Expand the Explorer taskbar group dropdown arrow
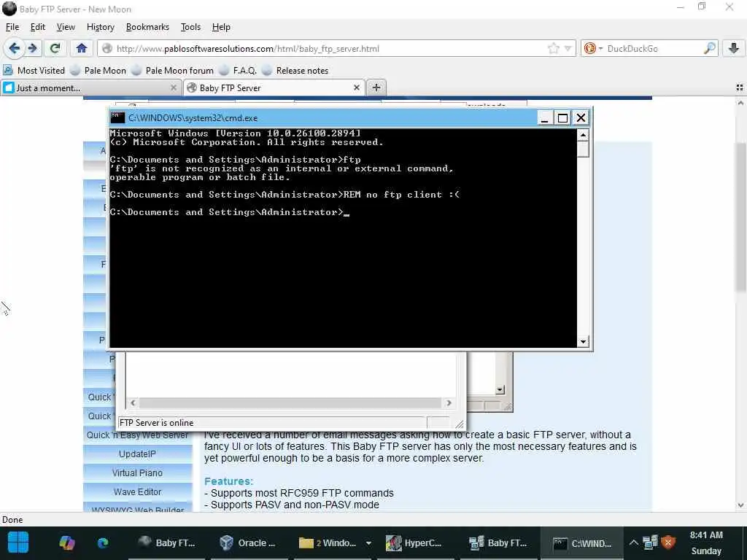Screen dimensions: 747x560 coord(368,542)
